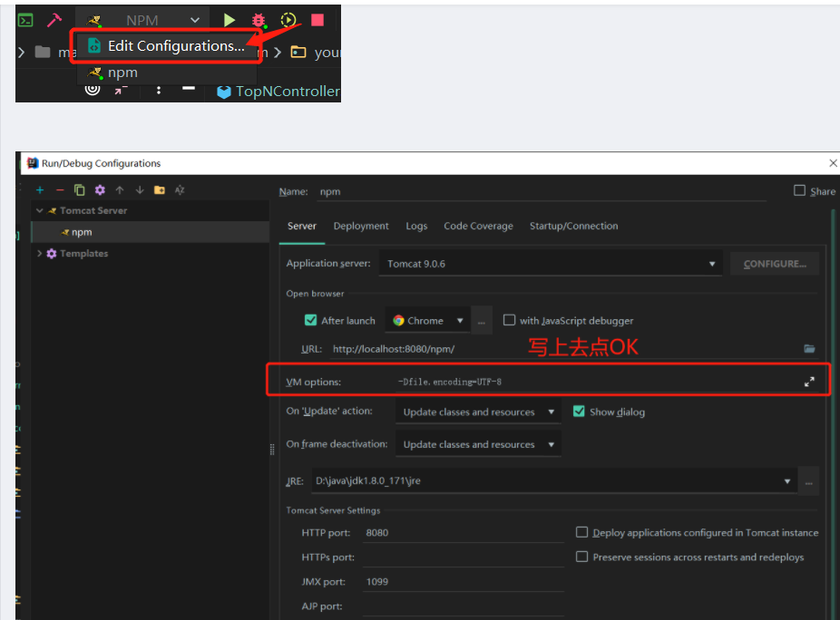The height and width of the screenshot is (620, 840).
Task: Click the CONFIGURE button
Action: click(774, 264)
